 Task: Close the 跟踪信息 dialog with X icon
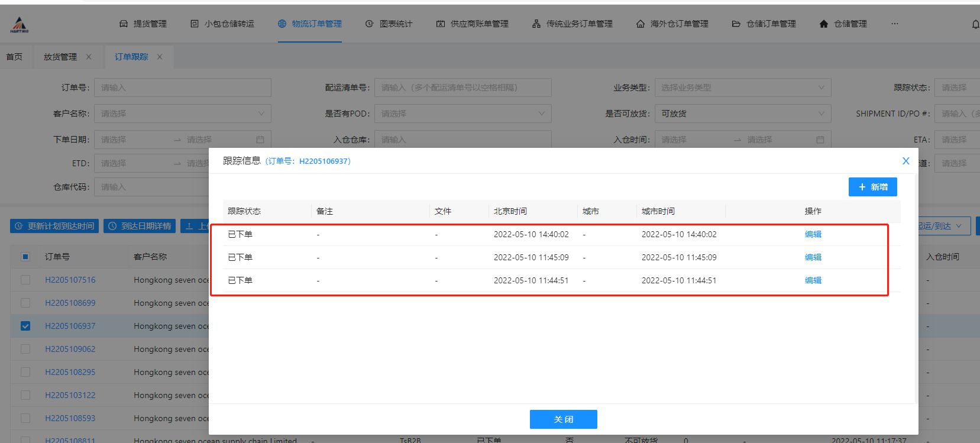[905, 161]
